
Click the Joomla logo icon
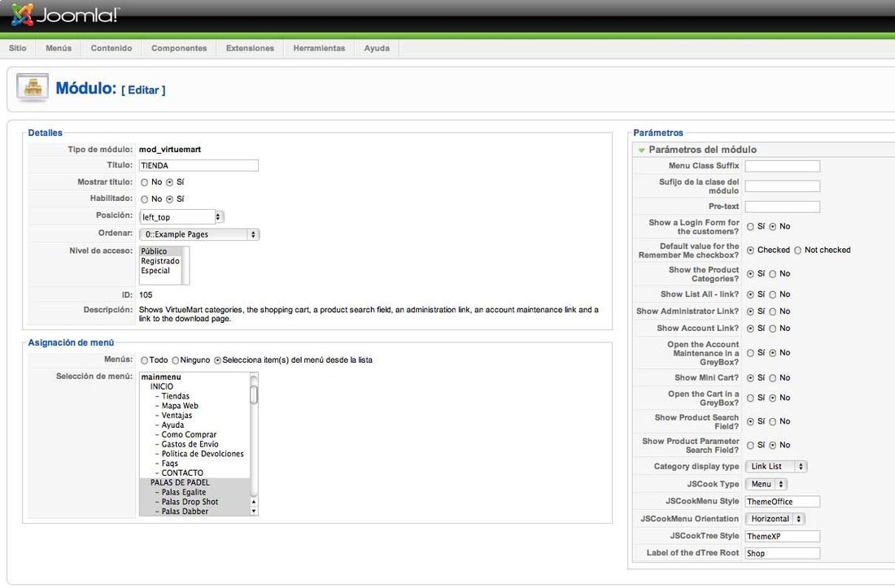coord(22,15)
